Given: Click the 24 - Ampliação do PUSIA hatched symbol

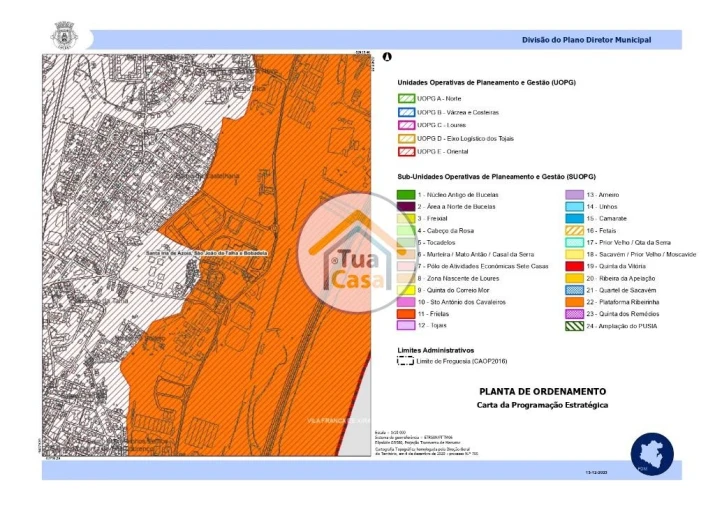Looking at the screenshot, I should [576, 325].
